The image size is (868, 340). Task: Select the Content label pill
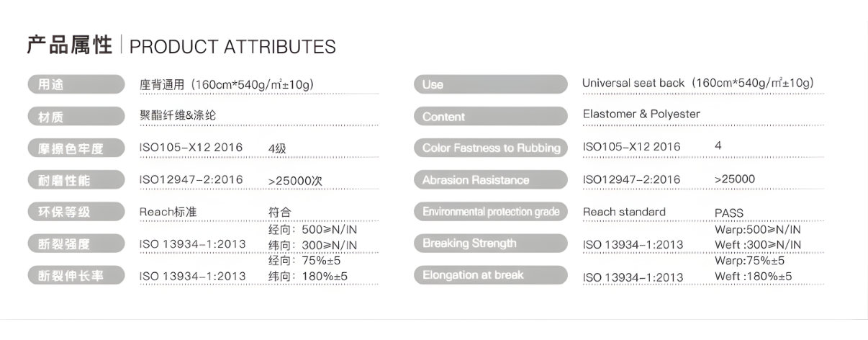[x=489, y=117]
